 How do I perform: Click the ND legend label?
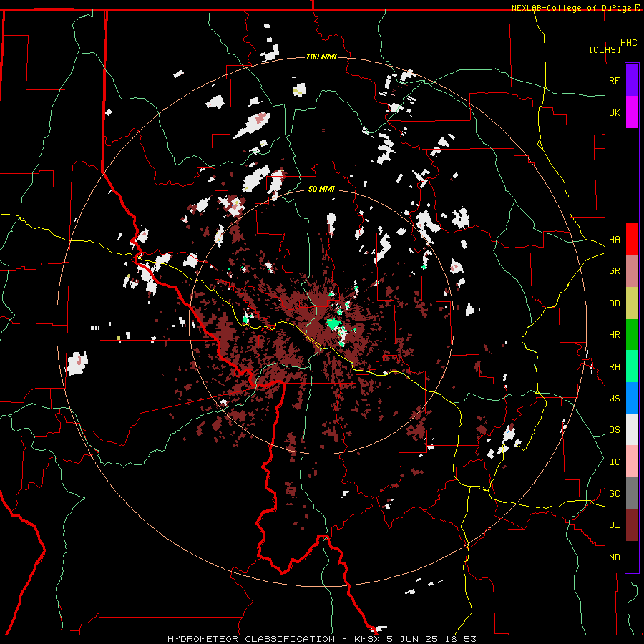pos(614,557)
